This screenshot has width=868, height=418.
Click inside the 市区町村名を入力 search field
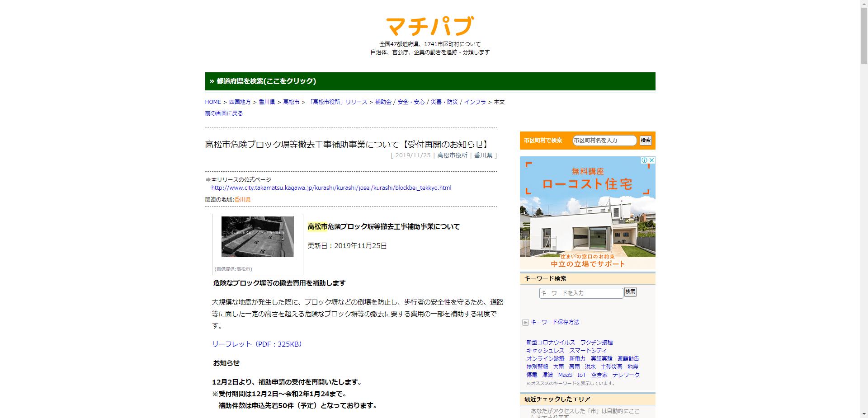click(x=604, y=141)
